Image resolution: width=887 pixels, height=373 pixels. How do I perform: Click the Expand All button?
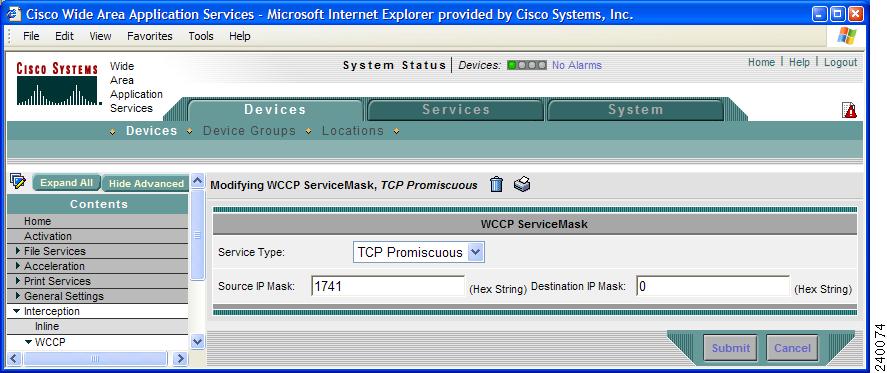66,183
